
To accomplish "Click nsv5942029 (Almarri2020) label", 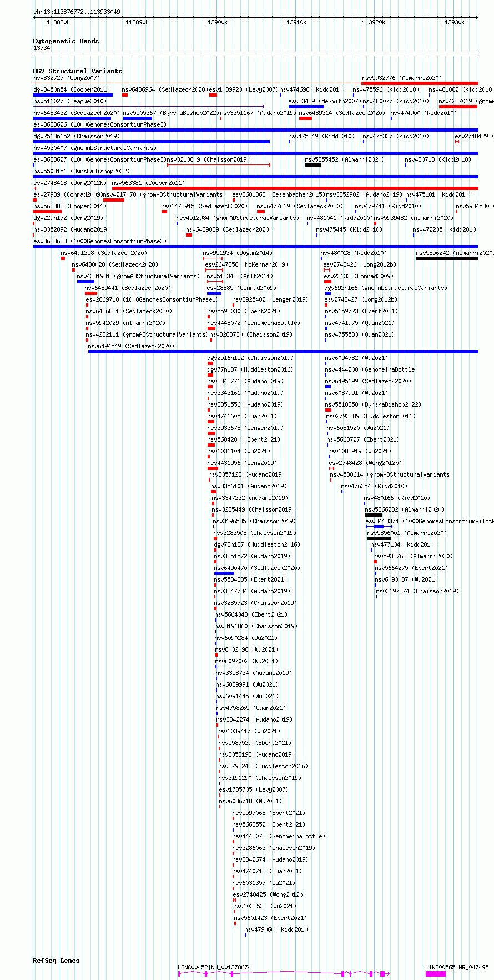I will 125,323.
